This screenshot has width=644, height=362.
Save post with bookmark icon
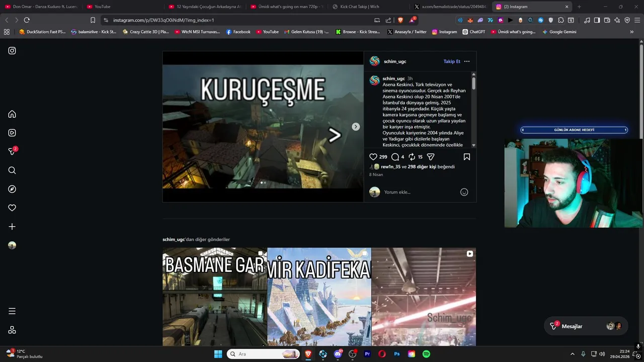467,157
